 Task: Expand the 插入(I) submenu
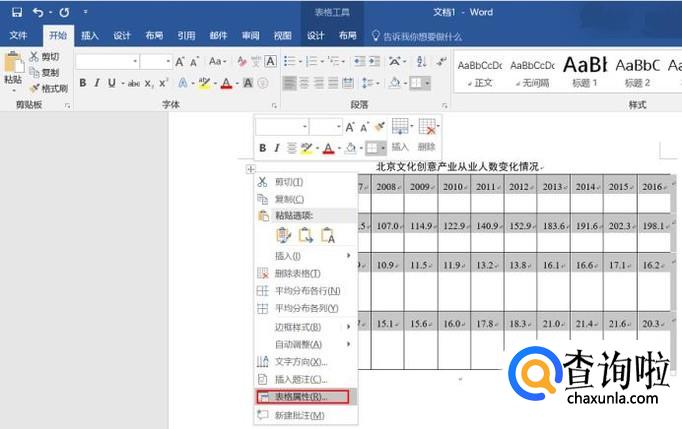coord(306,256)
